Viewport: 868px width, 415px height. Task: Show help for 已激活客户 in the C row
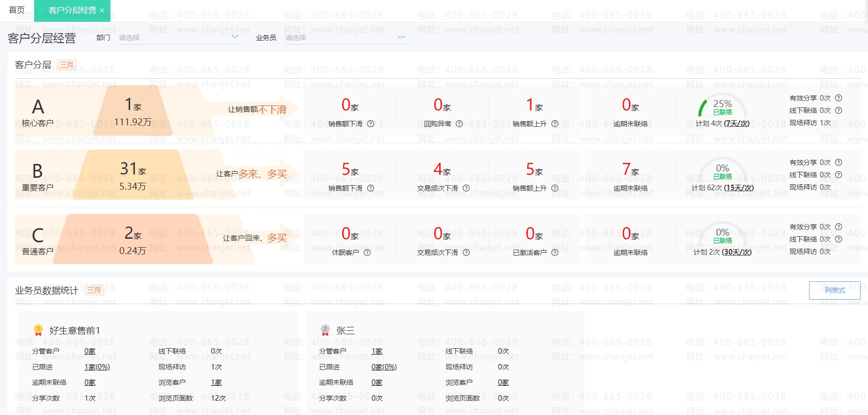click(555, 253)
